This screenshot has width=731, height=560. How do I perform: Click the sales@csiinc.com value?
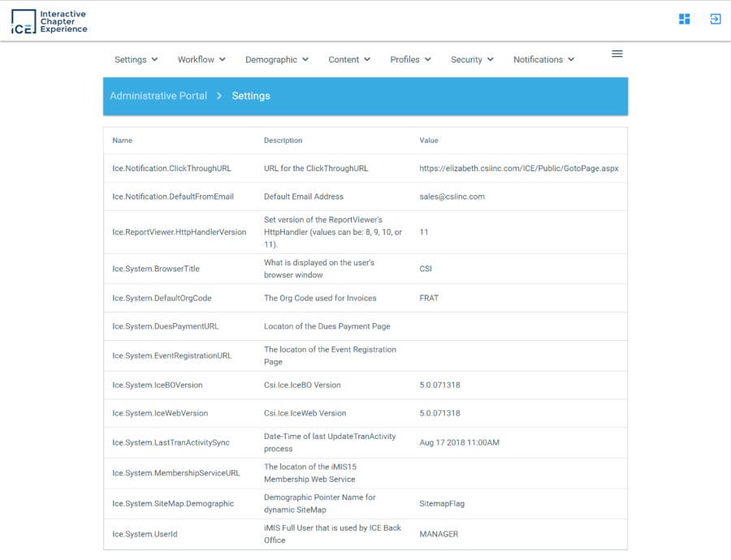click(x=452, y=196)
